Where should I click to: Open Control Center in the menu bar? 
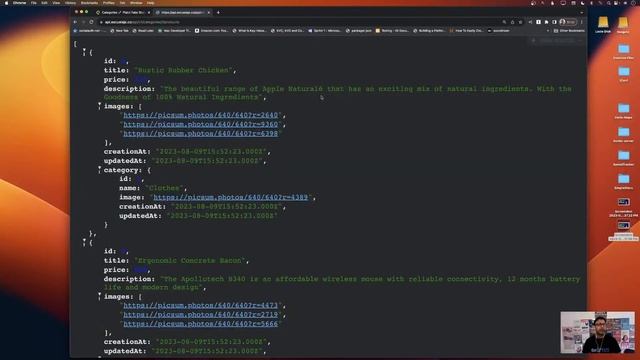(616, 3)
